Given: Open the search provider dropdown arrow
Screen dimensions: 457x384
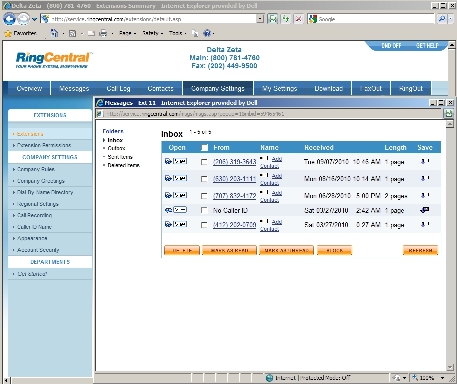Looking at the screenshot, I should 450,19.
